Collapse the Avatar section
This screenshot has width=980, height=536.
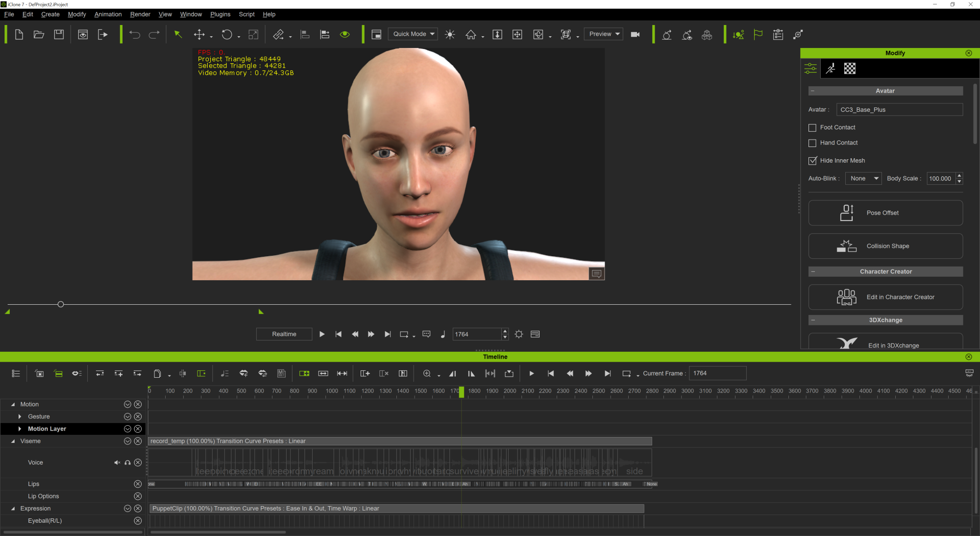tap(812, 91)
